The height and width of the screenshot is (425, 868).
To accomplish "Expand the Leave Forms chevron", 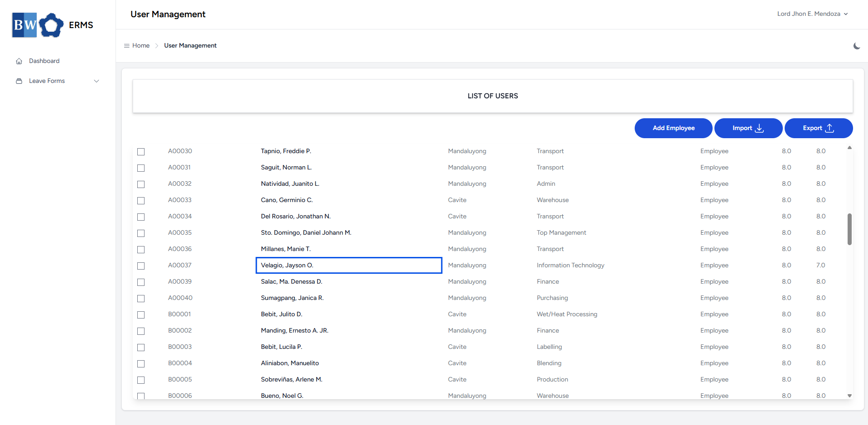I will tap(96, 81).
